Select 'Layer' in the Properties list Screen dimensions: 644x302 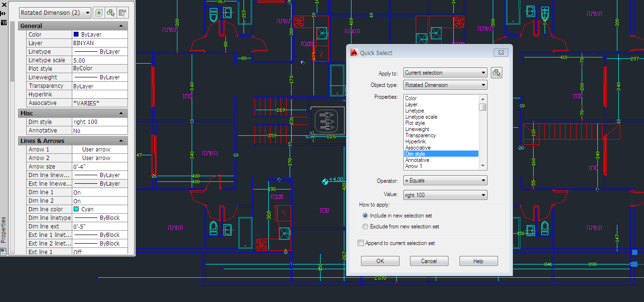411,104
